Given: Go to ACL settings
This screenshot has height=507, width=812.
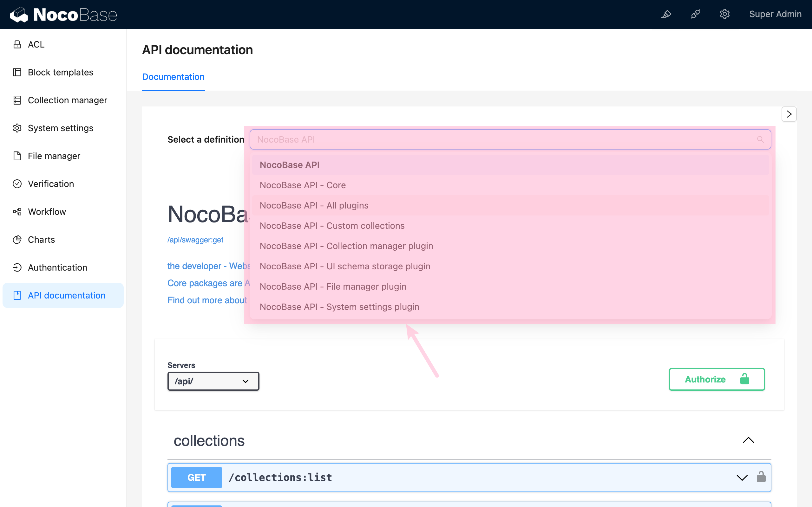Looking at the screenshot, I should 36,44.
